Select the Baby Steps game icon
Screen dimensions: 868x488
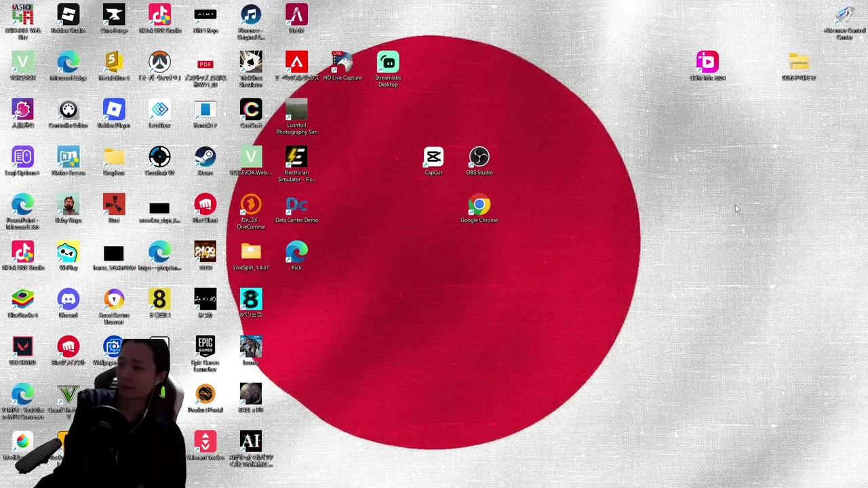[68, 205]
